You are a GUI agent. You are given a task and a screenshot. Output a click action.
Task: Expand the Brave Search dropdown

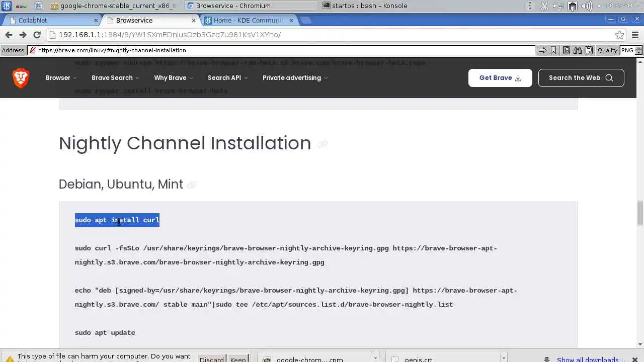[x=115, y=78]
